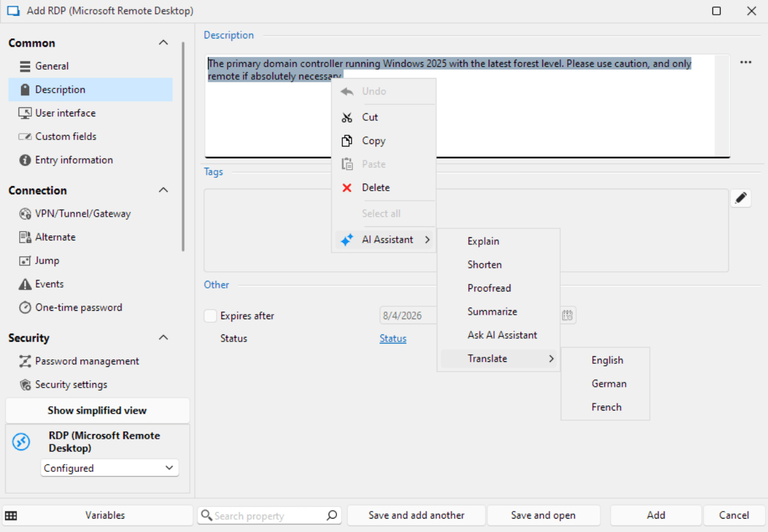Click the Show simplified view button
768x532 pixels.
(97, 411)
